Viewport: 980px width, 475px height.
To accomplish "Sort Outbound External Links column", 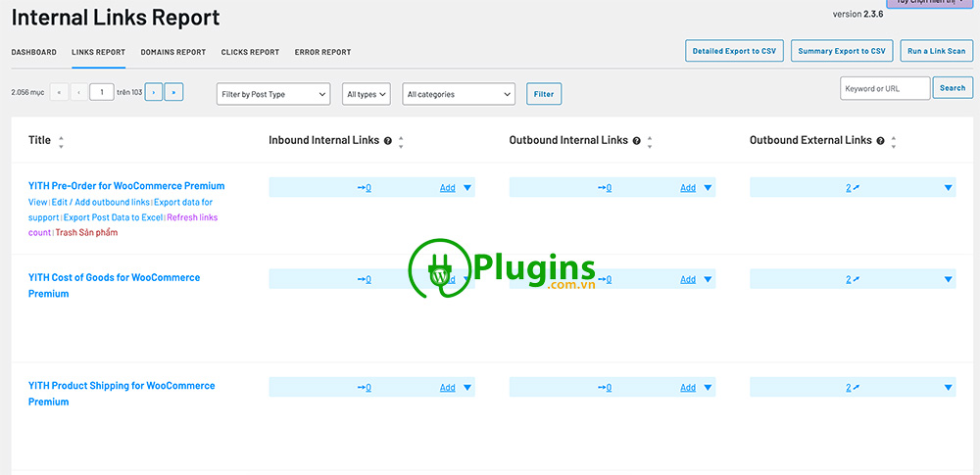I will pos(893,142).
